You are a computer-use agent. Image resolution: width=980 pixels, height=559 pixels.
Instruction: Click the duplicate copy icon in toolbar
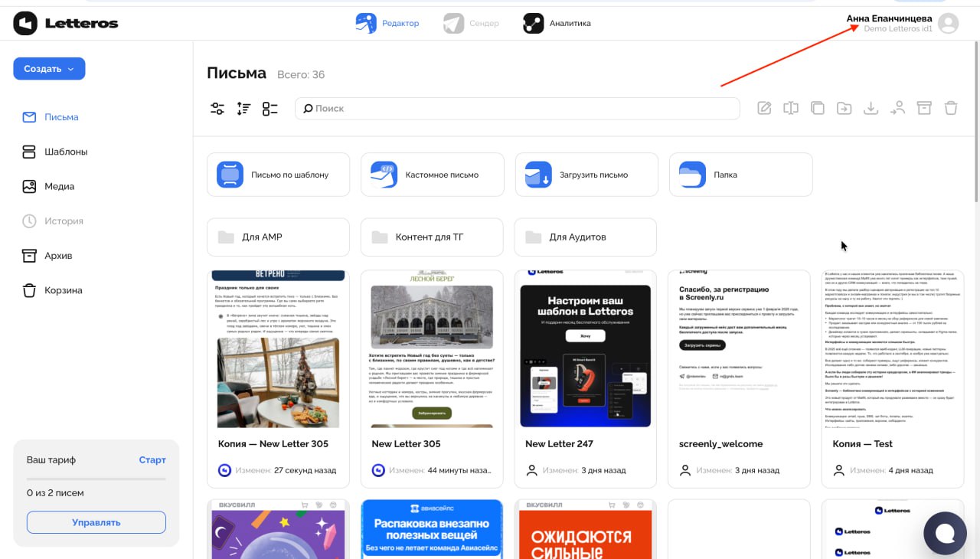click(x=818, y=109)
